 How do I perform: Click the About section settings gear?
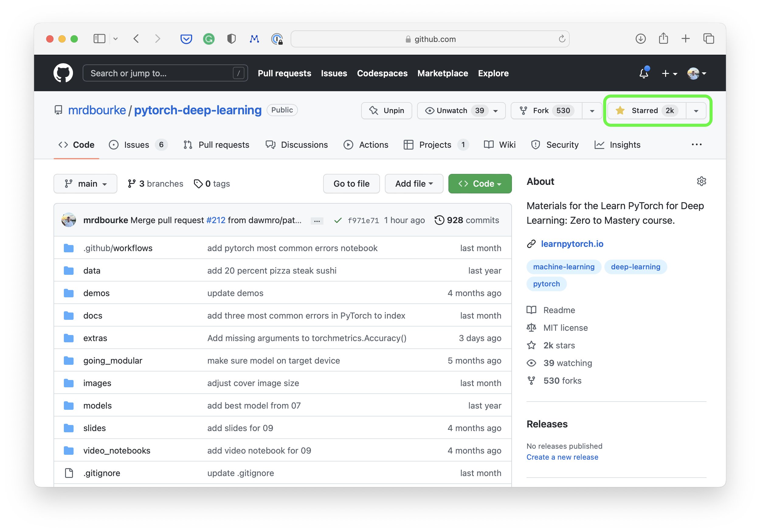point(701,181)
